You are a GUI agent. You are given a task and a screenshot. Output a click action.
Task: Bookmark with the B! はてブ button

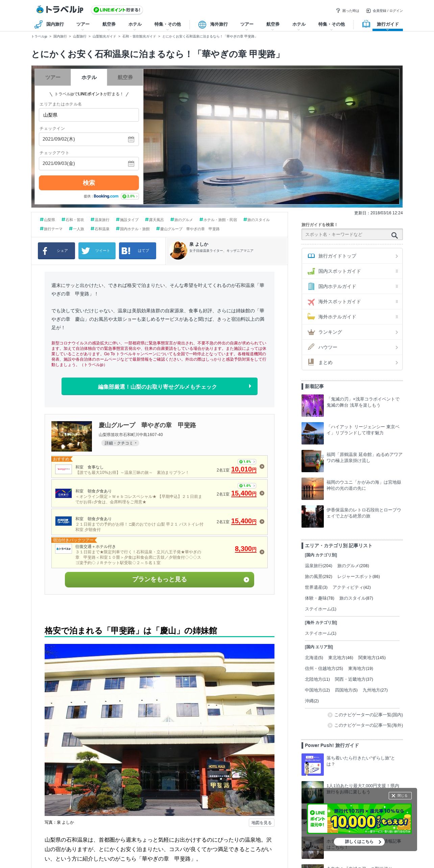[x=138, y=251]
